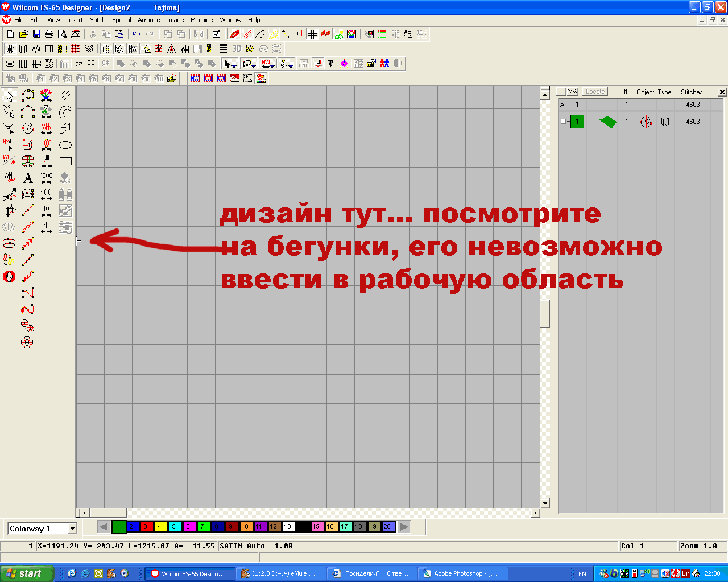This screenshot has width=728, height=582.
Task: Switch to eMule taskbar button
Action: (x=281, y=573)
